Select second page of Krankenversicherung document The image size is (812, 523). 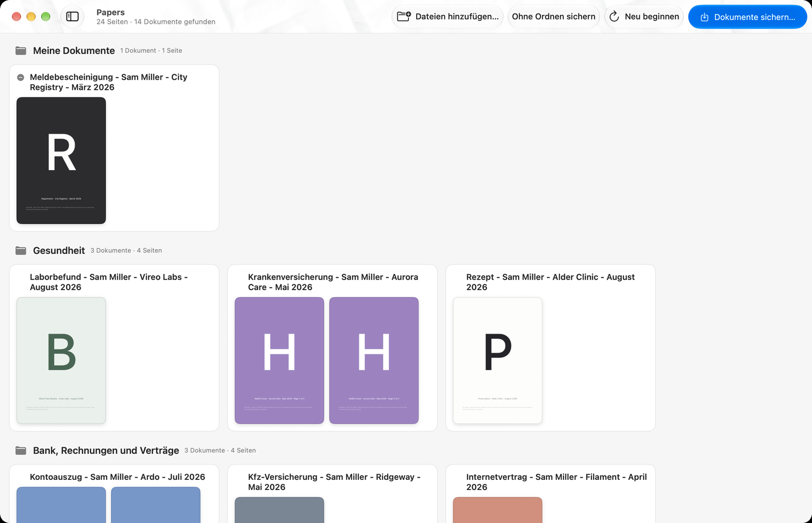(374, 361)
